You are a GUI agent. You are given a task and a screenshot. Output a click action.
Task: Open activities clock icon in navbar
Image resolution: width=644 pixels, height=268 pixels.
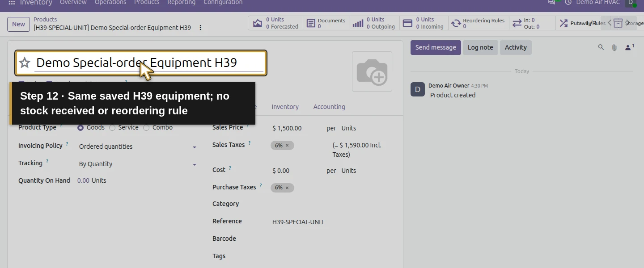click(x=568, y=3)
